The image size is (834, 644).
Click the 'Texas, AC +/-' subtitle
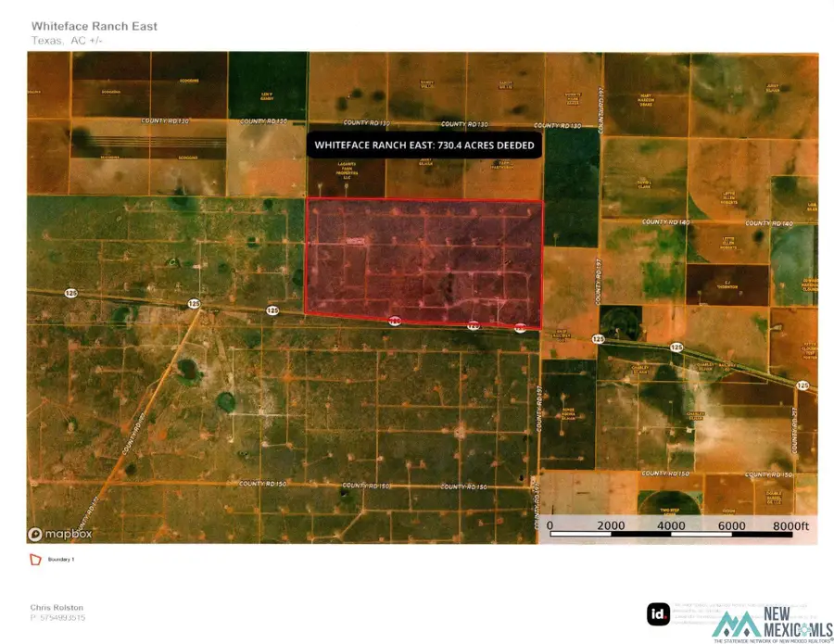pyautogui.click(x=67, y=41)
